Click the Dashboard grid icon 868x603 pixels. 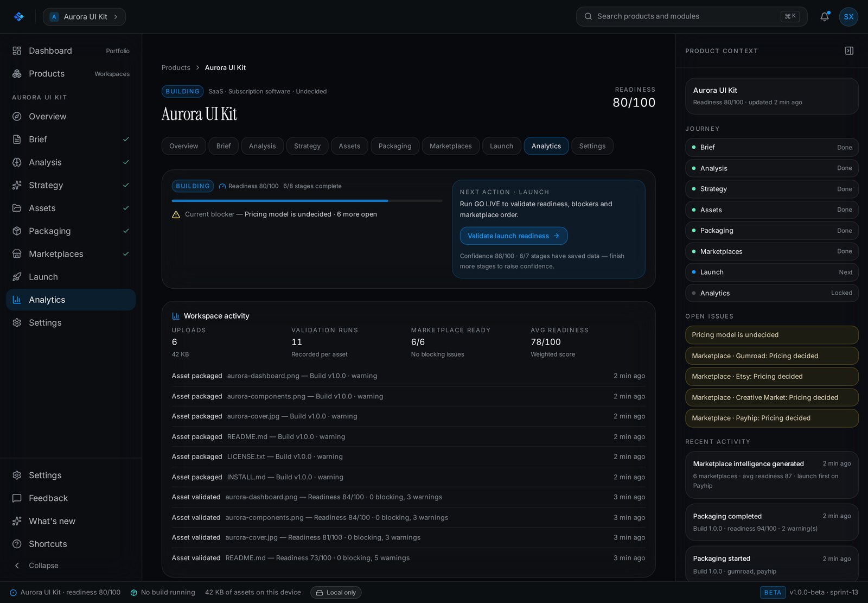(17, 50)
